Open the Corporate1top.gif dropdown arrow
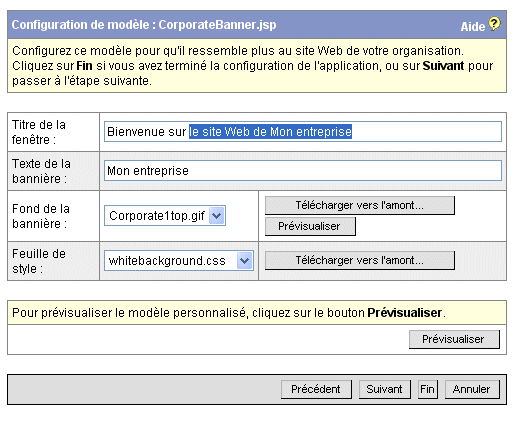 click(x=217, y=215)
